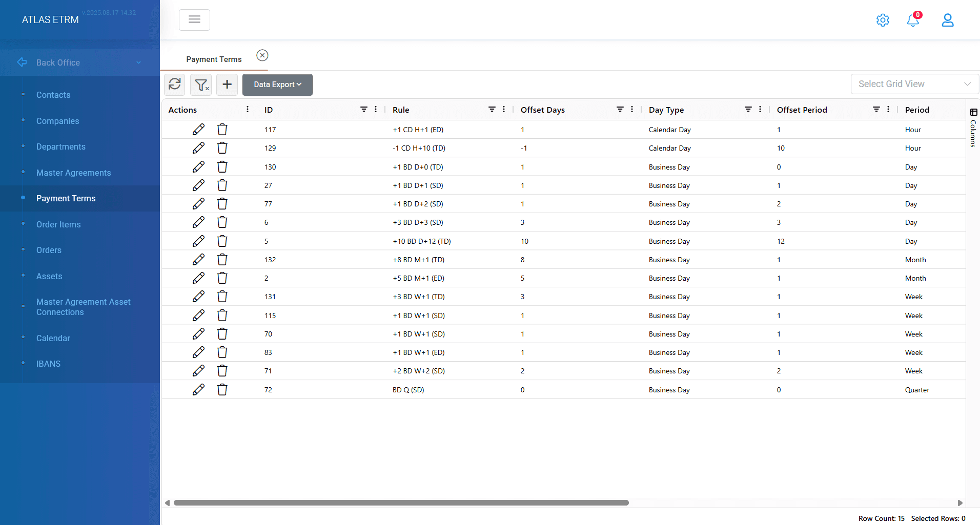Open the Select Grid View combo box

point(914,84)
